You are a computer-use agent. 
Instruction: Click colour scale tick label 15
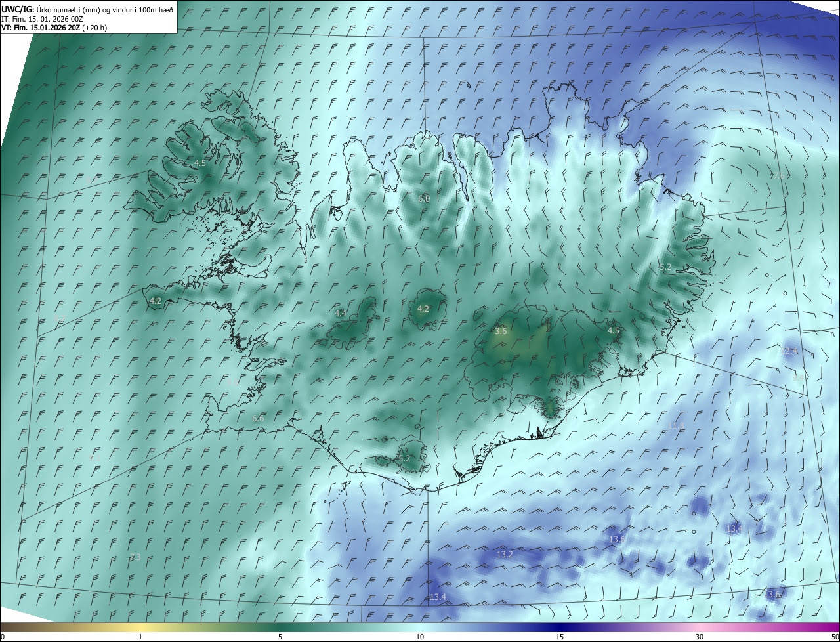[560, 637]
